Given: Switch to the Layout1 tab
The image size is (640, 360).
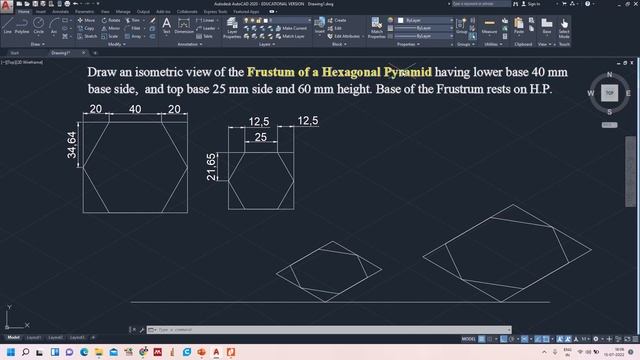Looking at the screenshot, I should 34,338.
